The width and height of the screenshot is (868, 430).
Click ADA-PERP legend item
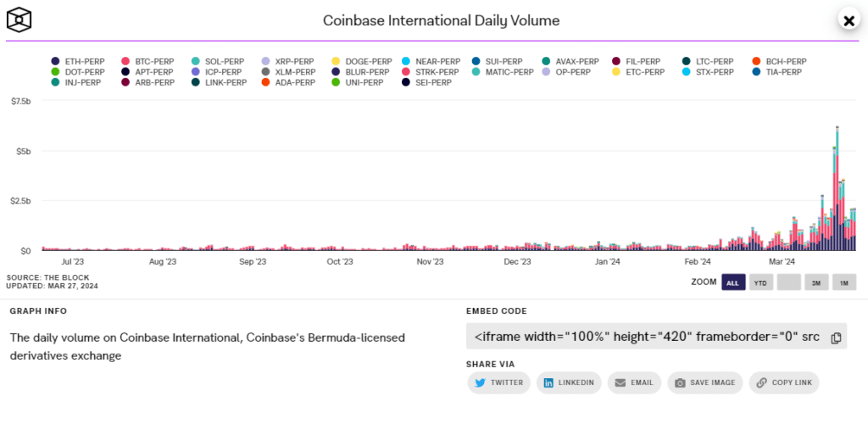(288, 82)
